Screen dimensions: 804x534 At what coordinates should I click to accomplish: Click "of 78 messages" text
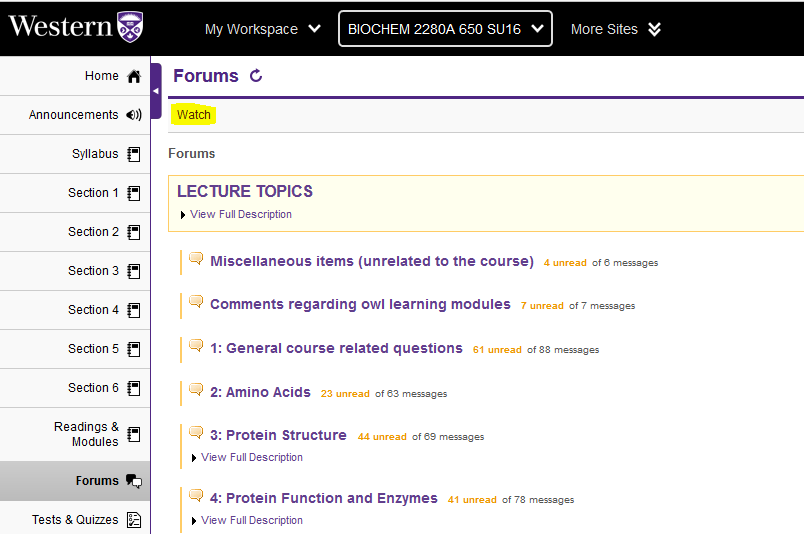pyautogui.click(x=538, y=500)
